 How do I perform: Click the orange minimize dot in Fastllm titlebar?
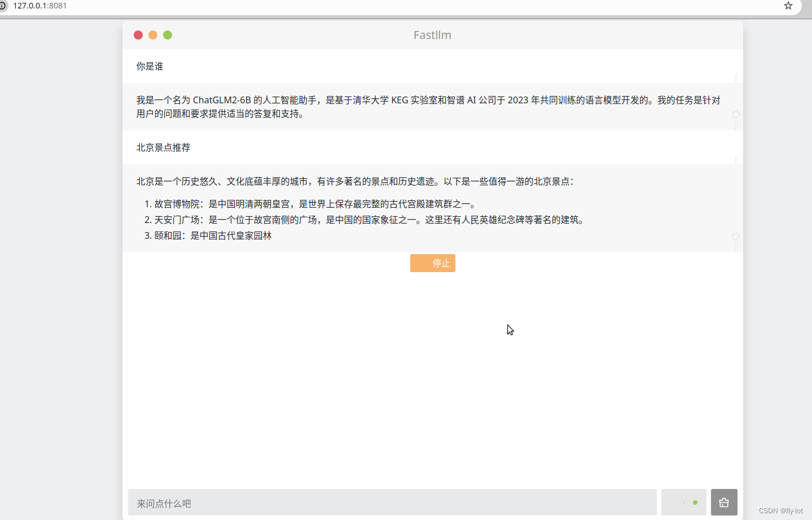tap(153, 35)
